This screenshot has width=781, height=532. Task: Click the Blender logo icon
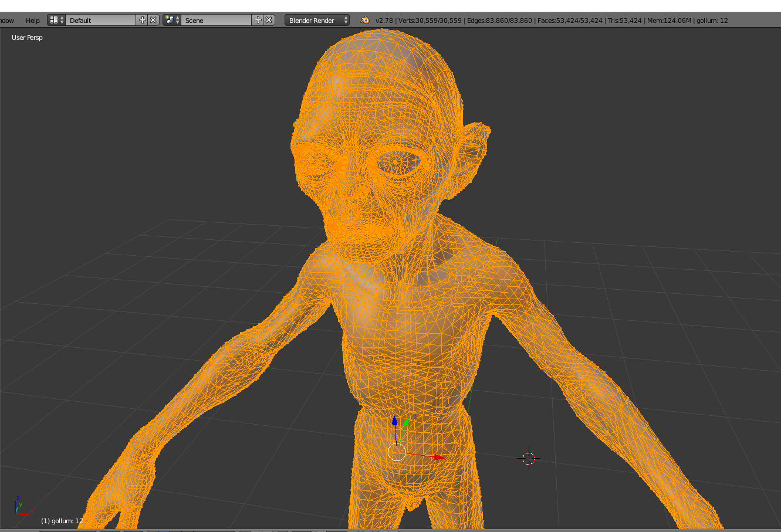pyautogui.click(x=365, y=20)
